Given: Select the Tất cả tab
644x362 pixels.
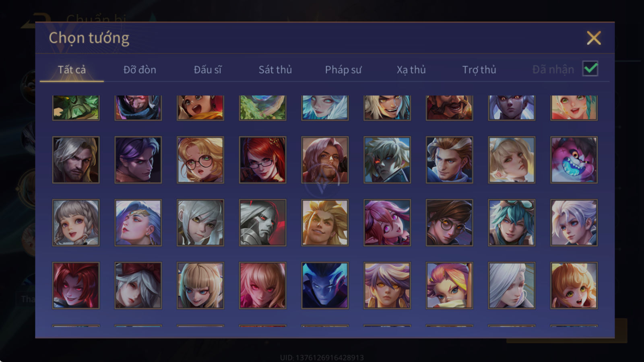Looking at the screenshot, I should [x=72, y=70].
